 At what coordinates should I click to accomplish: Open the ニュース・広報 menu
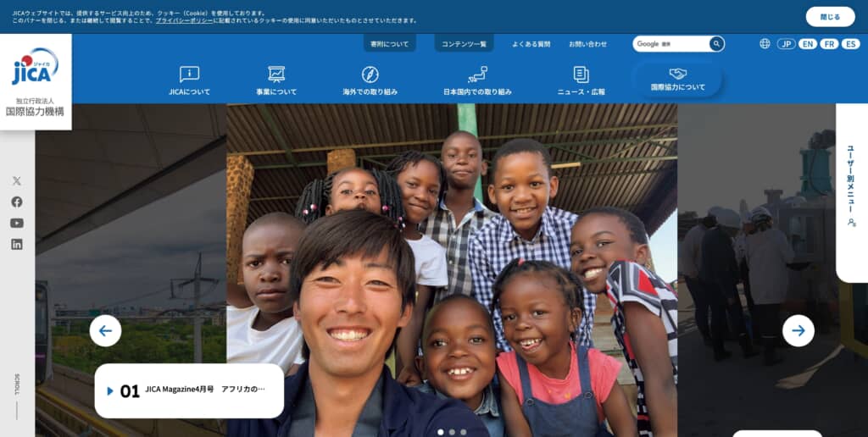(x=581, y=80)
